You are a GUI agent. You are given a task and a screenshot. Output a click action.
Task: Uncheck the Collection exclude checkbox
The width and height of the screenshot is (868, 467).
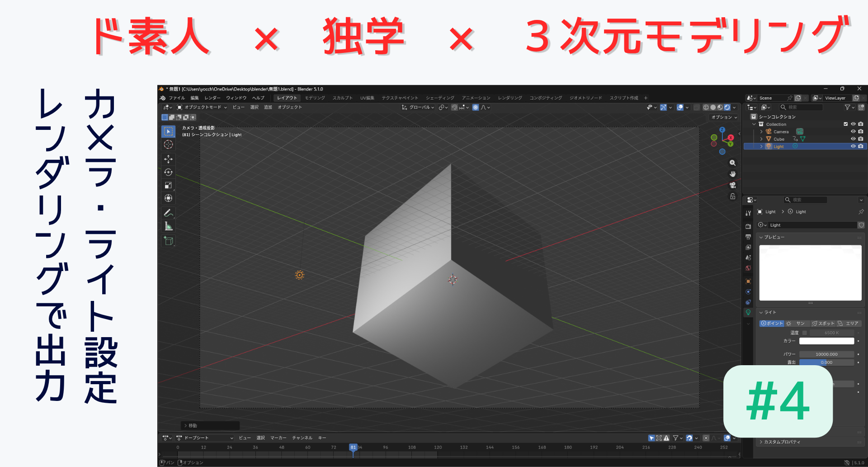pyautogui.click(x=845, y=124)
